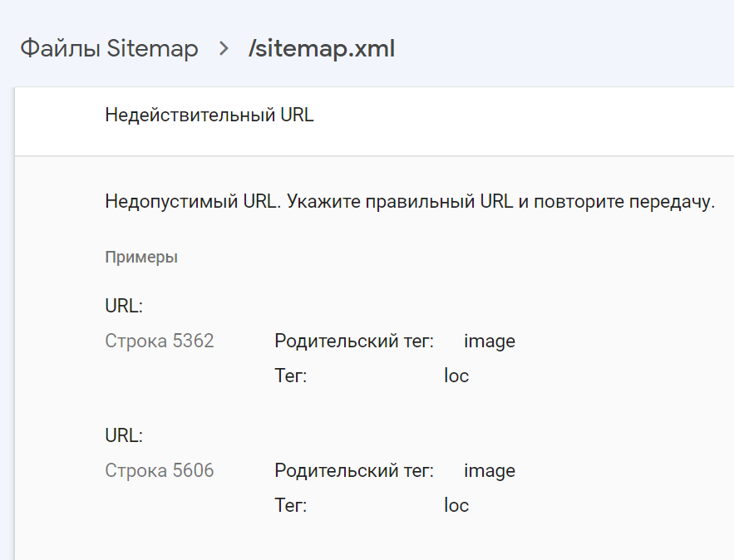Click the image value beside Строка 5362

(x=490, y=341)
